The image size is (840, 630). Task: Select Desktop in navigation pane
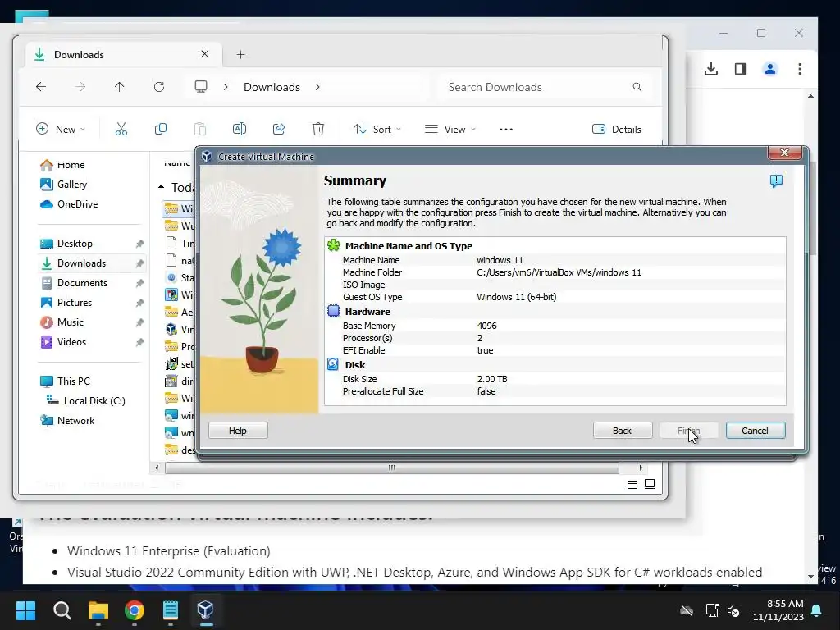click(75, 243)
